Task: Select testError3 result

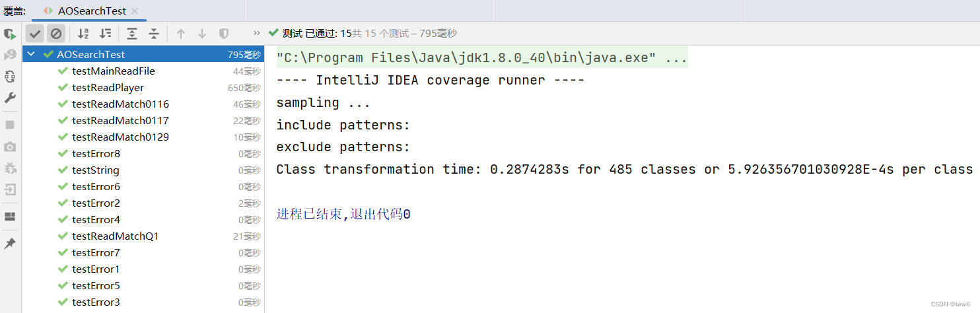Action: click(143, 302)
